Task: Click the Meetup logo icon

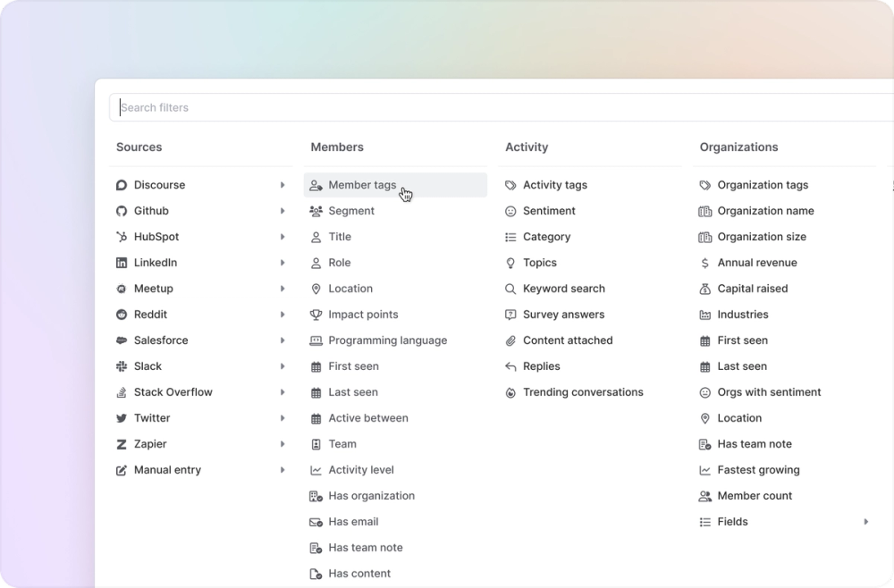Action: click(x=122, y=289)
